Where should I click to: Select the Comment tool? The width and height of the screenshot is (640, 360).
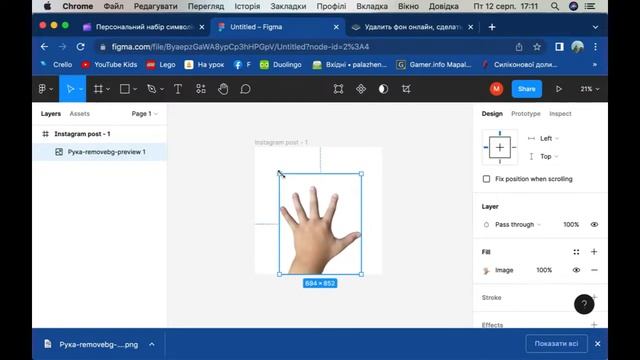245,89
